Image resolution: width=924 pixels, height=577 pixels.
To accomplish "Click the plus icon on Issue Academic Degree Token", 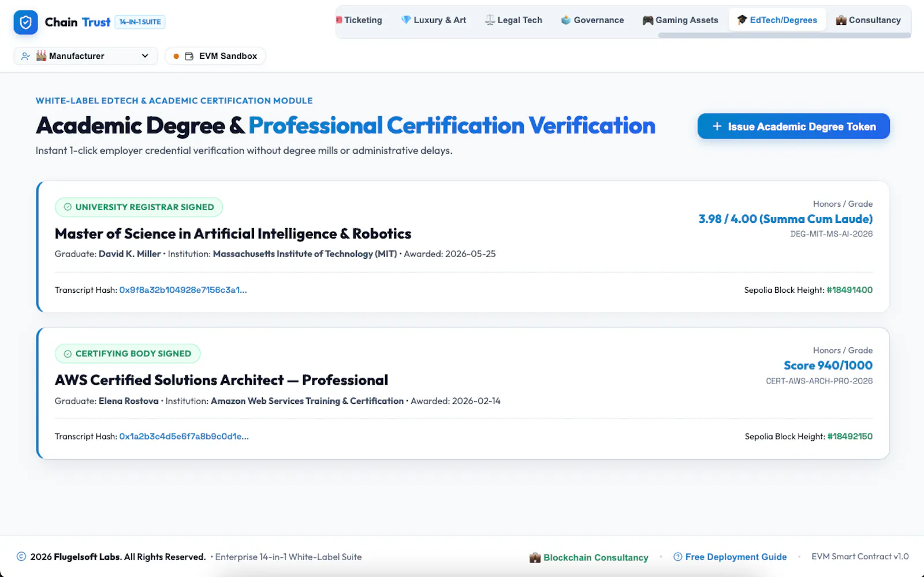I will tap(717, 126).
